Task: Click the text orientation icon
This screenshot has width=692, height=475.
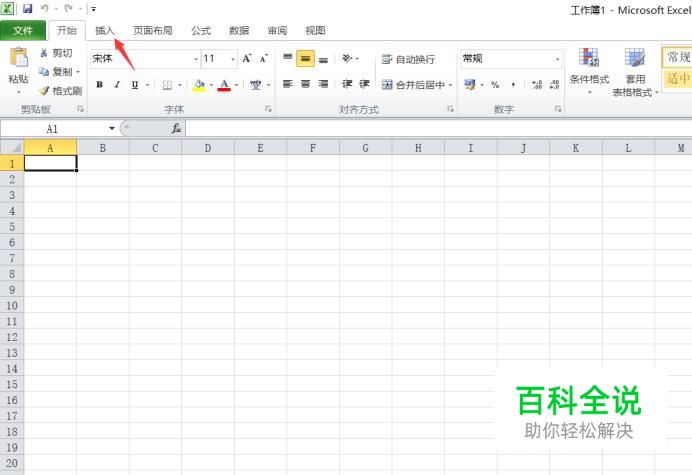Action: point(347,58)
